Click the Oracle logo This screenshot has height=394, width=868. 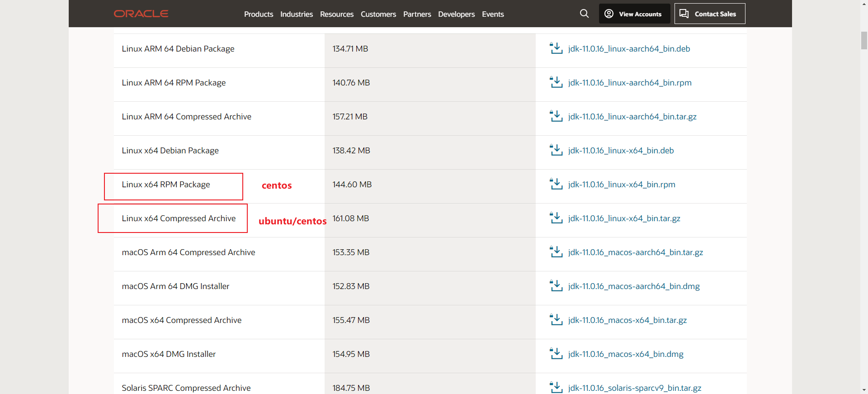(x=141, y=14)
